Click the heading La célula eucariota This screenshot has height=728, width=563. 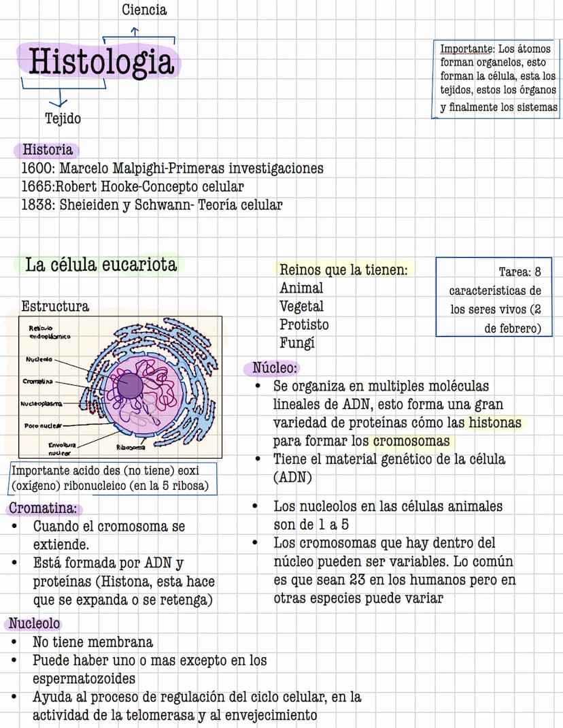click(101, 265)
